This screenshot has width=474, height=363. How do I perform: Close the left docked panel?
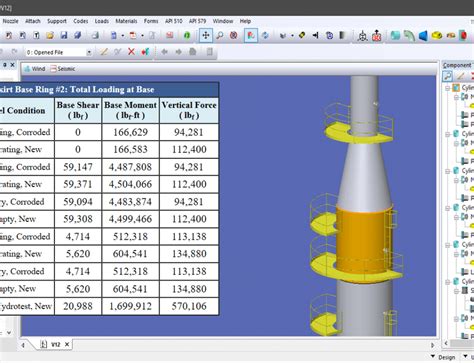12,65
